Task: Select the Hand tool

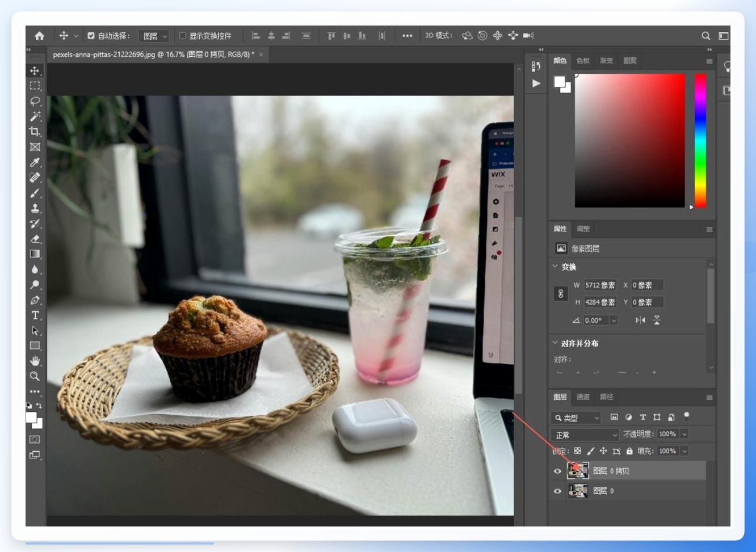Action: click(35, 361)
